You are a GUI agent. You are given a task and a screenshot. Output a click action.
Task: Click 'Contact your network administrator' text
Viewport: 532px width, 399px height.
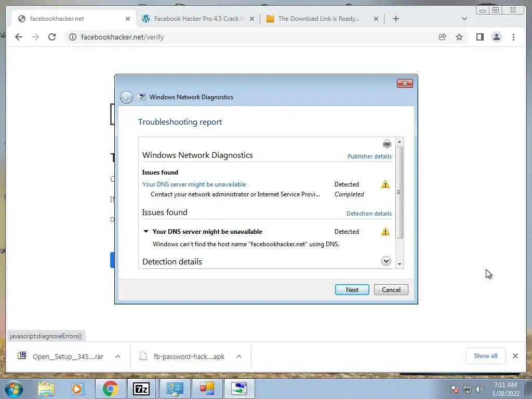[x=235, y=194]
